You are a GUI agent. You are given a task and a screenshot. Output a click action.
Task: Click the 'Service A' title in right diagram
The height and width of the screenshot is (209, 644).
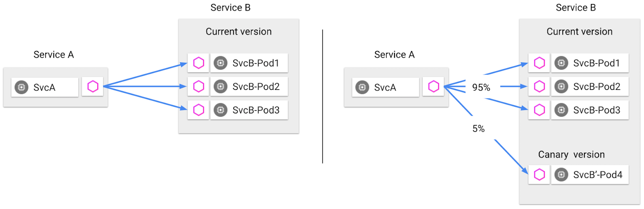click(394, 55)
